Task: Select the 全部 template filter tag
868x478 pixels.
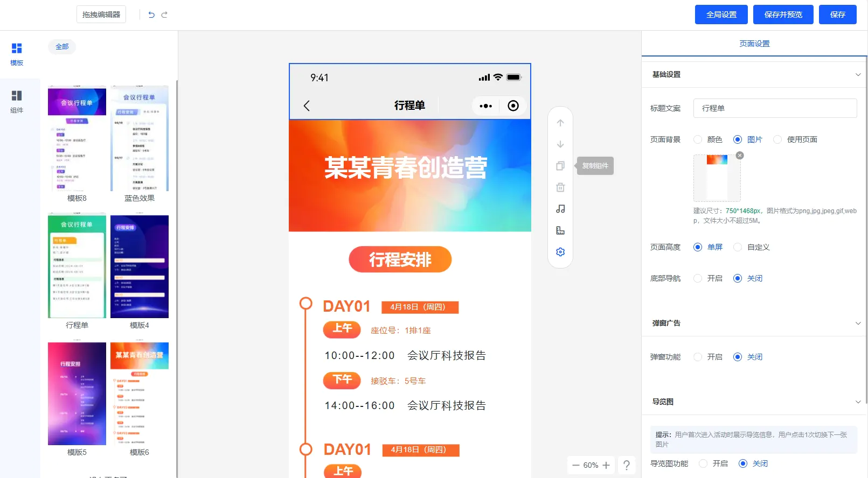Action: point(62,47)
